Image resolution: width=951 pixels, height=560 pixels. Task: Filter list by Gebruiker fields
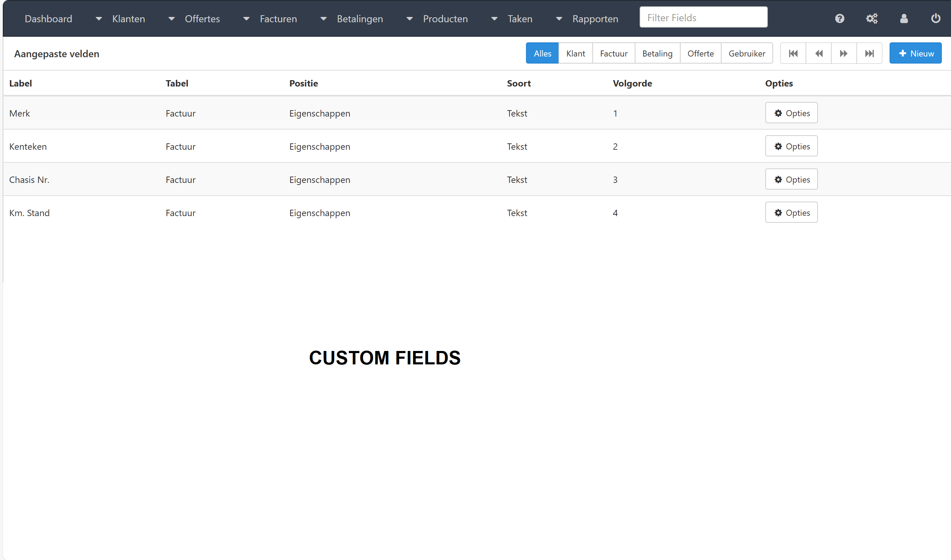(747, 54)
